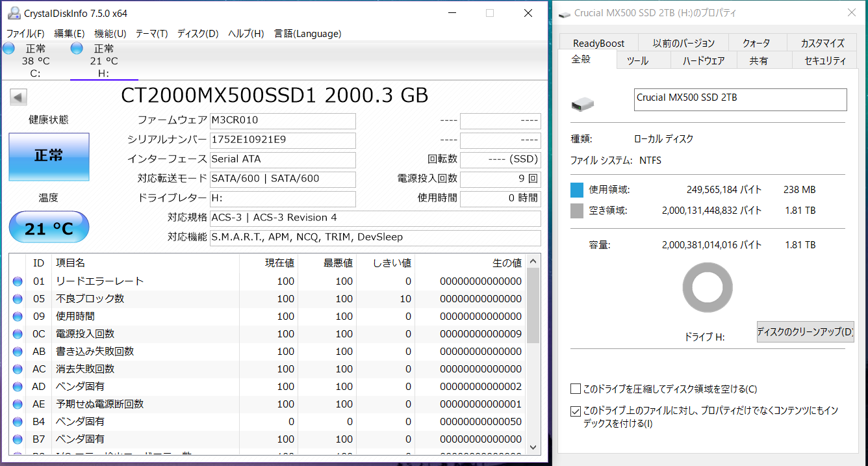
Task: Click drive icon in properties title bar
Action: click(565, 14)
